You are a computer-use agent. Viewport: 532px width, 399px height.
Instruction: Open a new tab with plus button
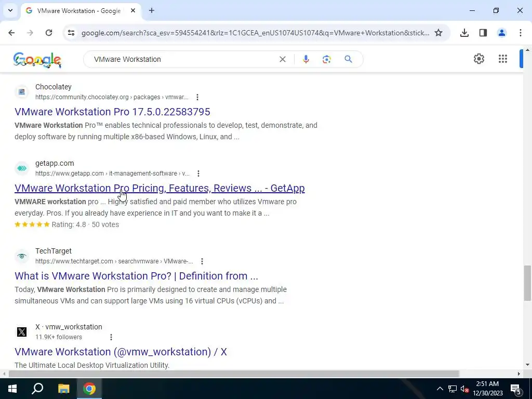pyautogui.click(x=152, y=10)
